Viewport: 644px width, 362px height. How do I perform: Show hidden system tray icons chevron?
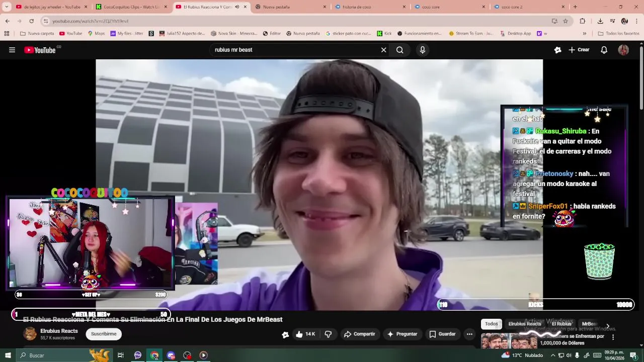click(x=552, y=355)
